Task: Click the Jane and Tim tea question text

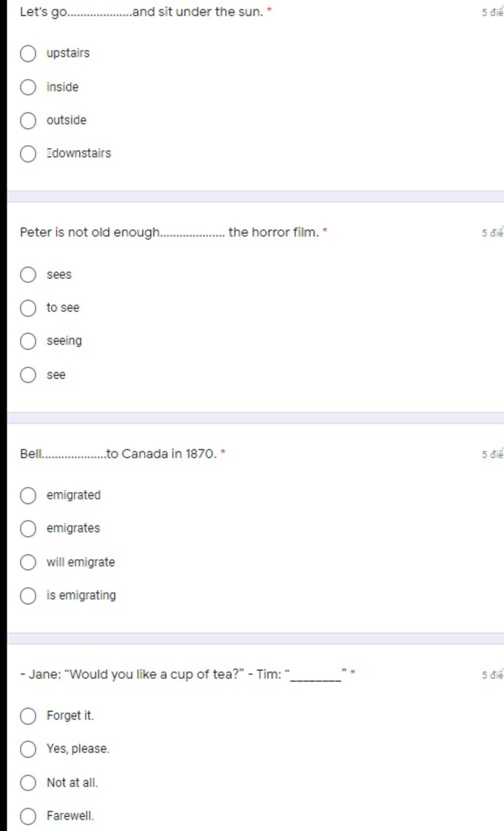Action: pos(182,674)
